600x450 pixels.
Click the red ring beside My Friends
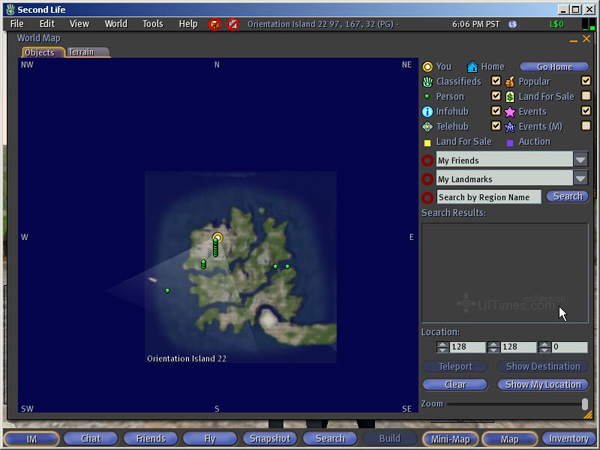coord(427,160)
